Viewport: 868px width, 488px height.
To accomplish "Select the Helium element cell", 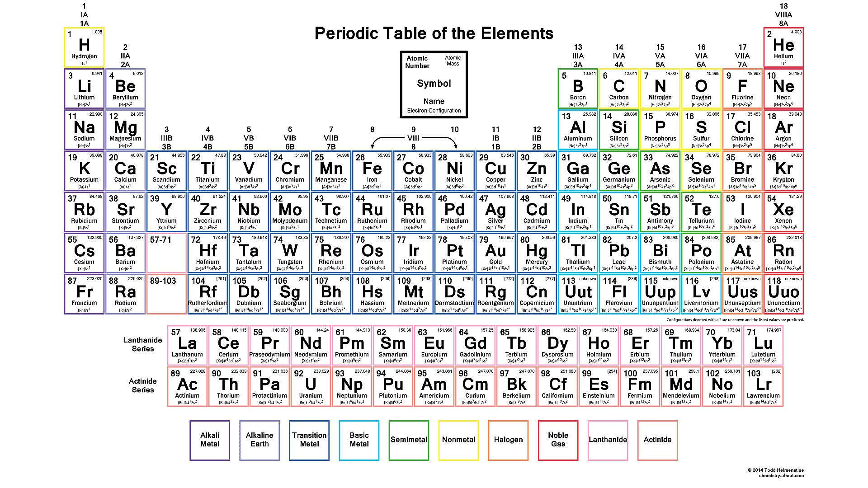I will [x=783, y=47].
